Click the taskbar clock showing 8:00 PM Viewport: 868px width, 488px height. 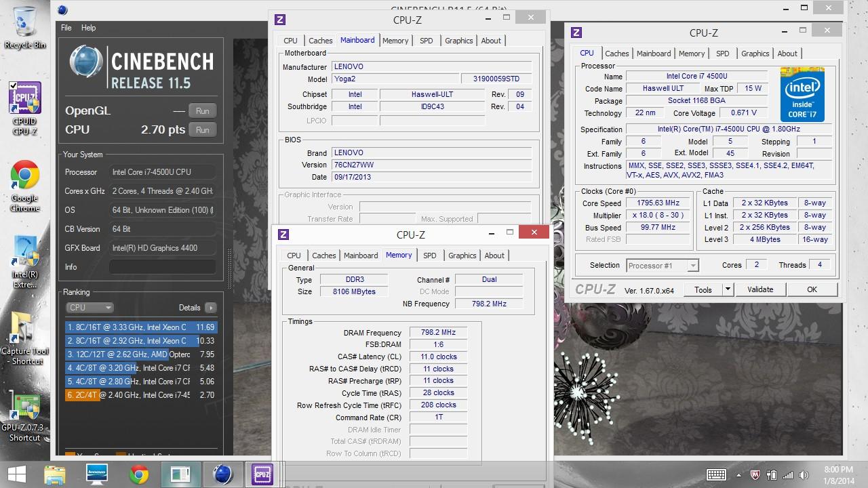(x=839, y=474)
